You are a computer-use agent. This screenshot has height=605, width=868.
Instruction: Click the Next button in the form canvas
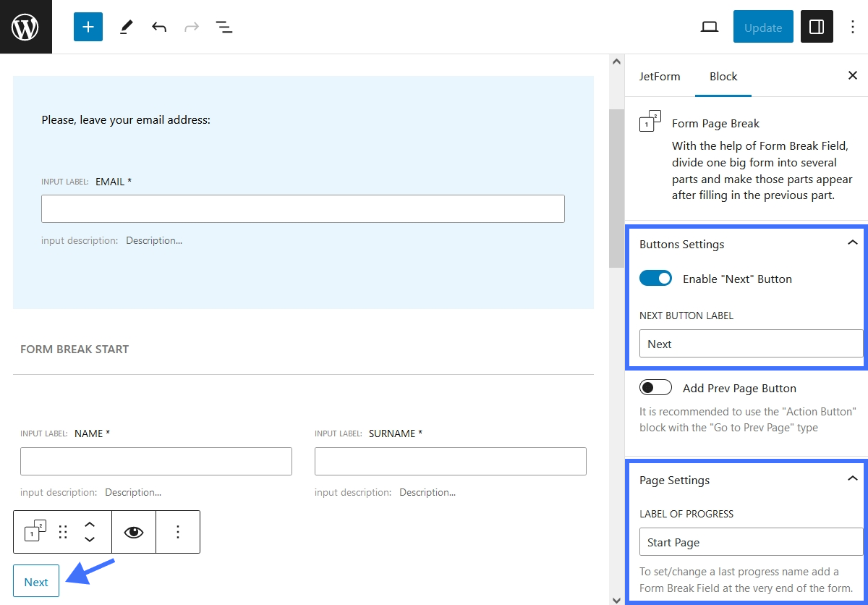[x=35, y=581]
